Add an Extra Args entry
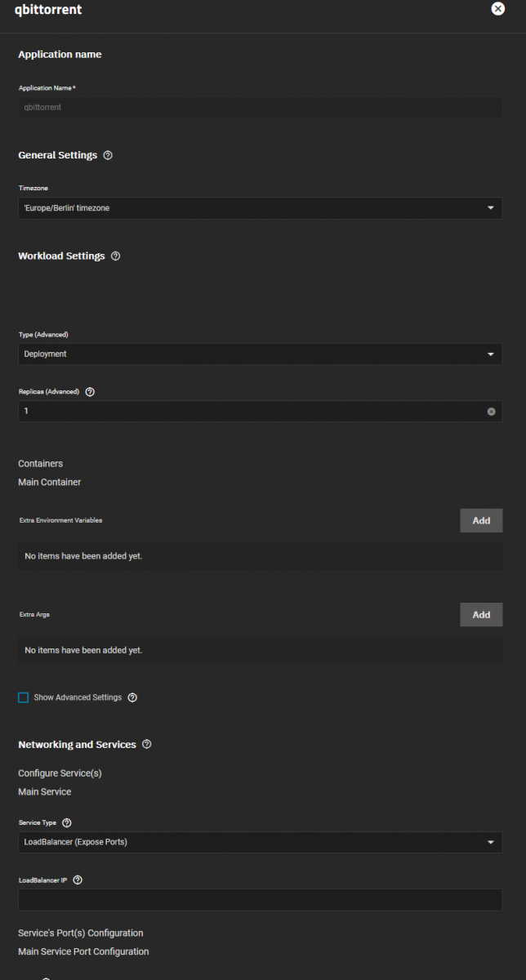Image resolution: width=526 pixels, height=980 pixels. [x=481, y=614]
